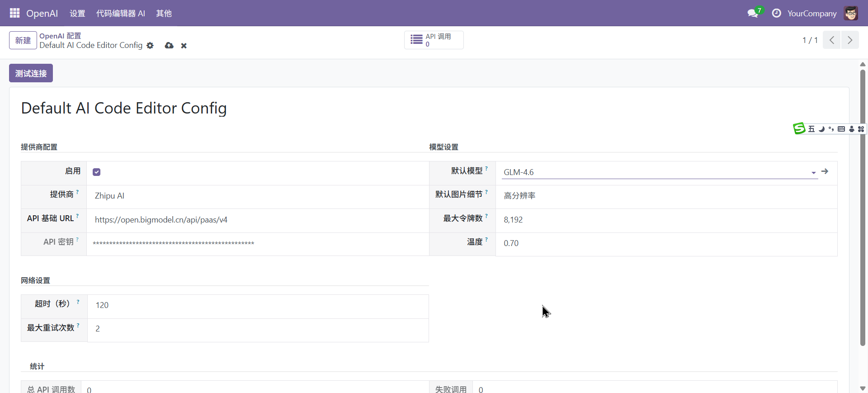Go to next record with right chevron
The width and height of the screenshot is (868, 393).
[850, 40]
